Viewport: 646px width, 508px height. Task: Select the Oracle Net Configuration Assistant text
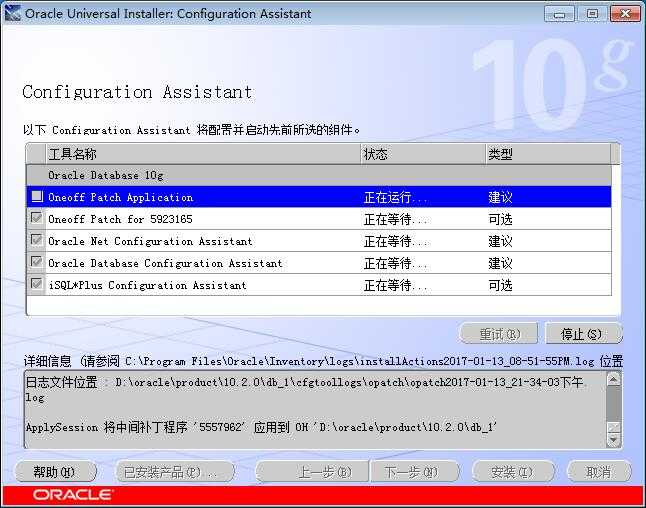tap(150, 241)
